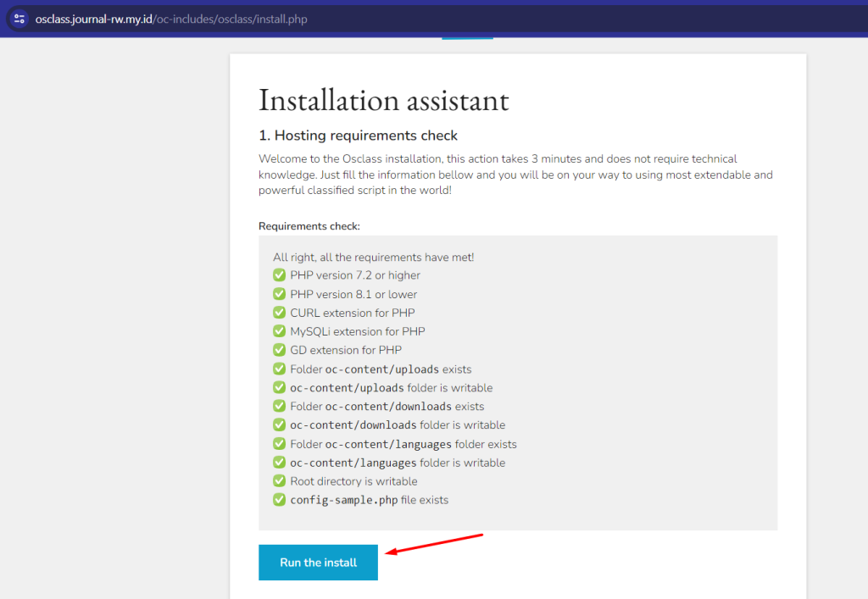Click check icon for downloads folder writable
868x599 pixels.
click(x=279, y=425)
